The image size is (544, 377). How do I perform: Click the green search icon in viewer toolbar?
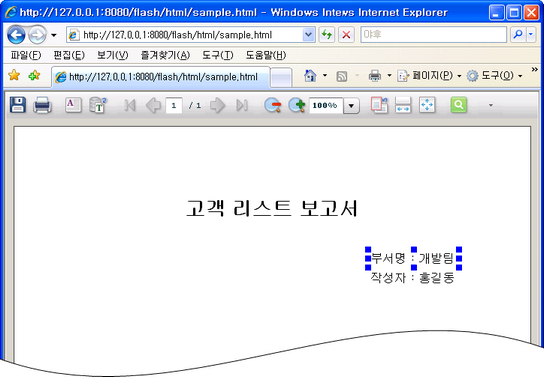point(459,105)
